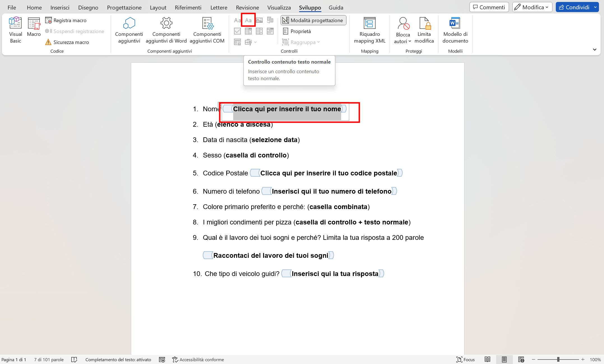Open the Proprietà dialog for the control

coord(297,31)
